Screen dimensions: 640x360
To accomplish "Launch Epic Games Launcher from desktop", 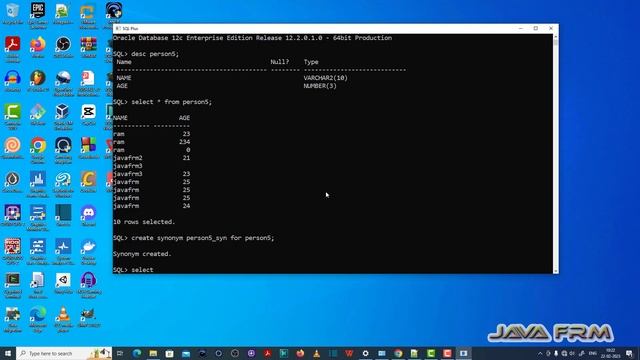I will tap(38, 14).
